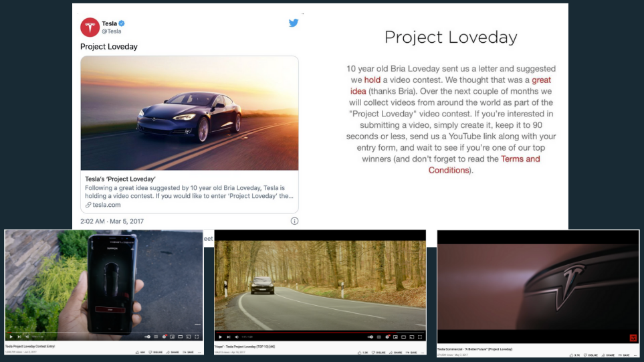The height and width of the screenshot is (362, 644).
Task: Skip to next video in the 'Hope' player
Action: coord(228,337)
